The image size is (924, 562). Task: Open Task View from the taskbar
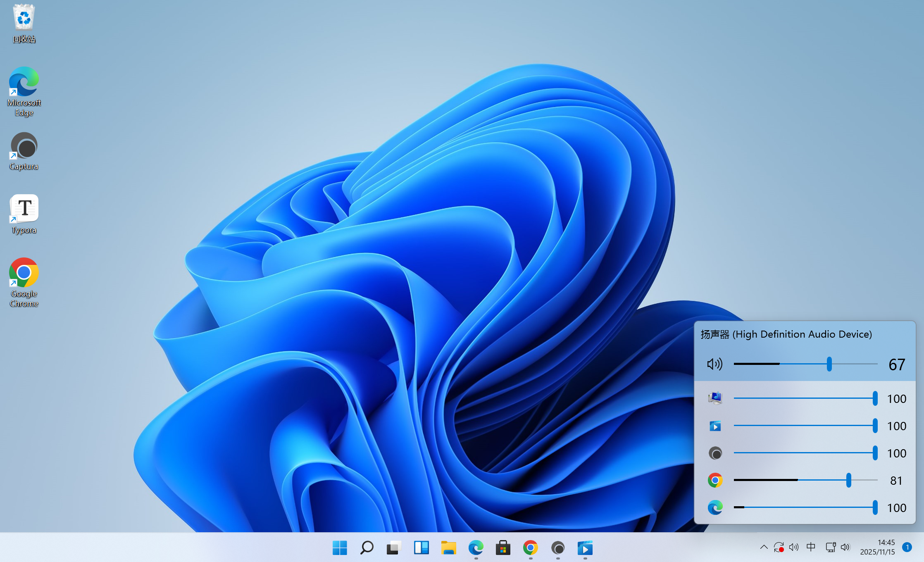394,548
